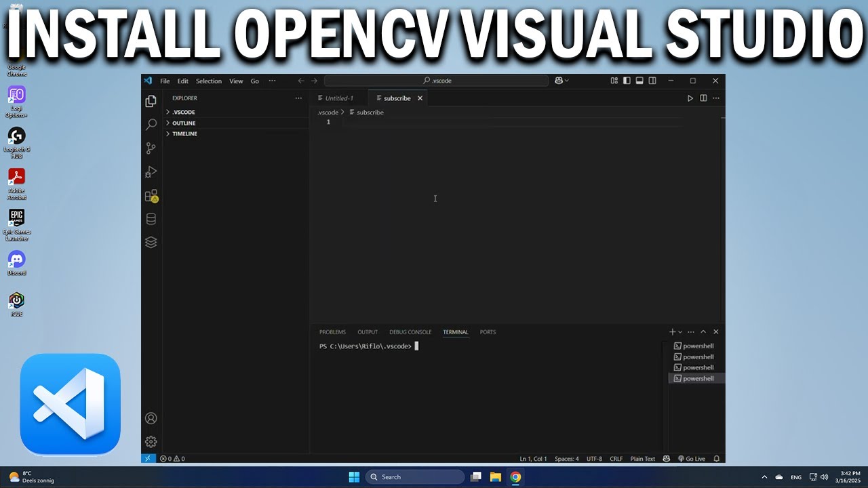Switch to the Untitled-1 editor tab
The image size is (868, 488).
339,98
